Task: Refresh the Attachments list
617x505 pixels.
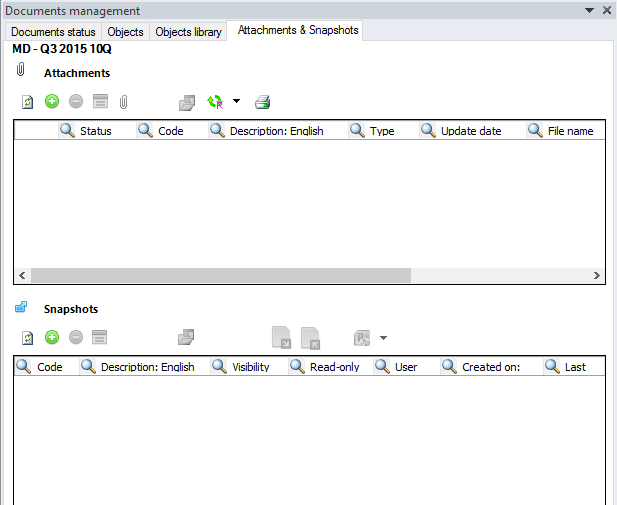Action: tap(28, 102)
